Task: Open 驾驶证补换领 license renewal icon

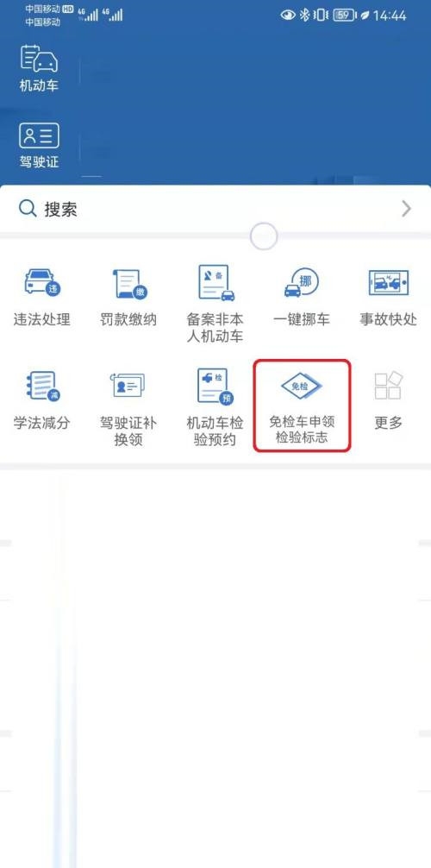Action: (x=128, y=386)
